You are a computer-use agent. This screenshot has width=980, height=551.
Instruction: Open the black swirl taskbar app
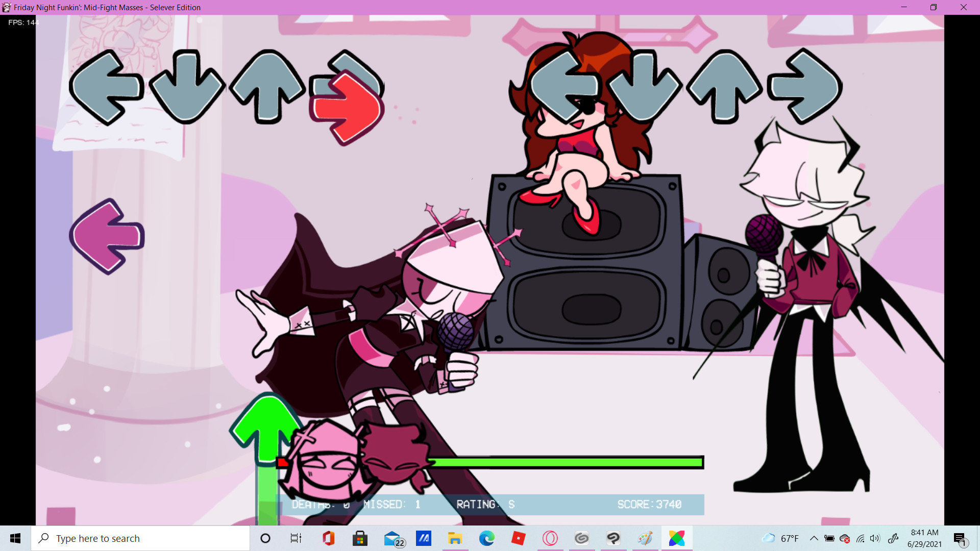click(614, 538)
